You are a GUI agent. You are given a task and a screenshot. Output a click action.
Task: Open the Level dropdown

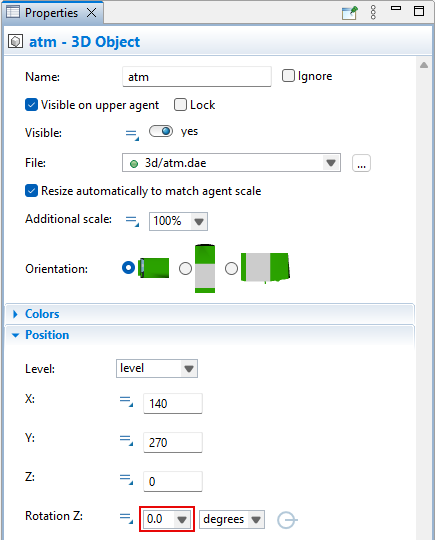coord(157,368)
